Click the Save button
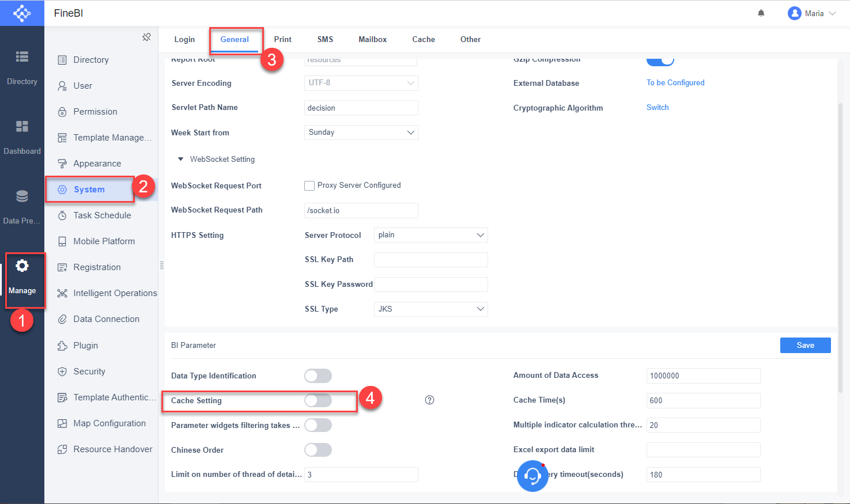 point(806,345)
